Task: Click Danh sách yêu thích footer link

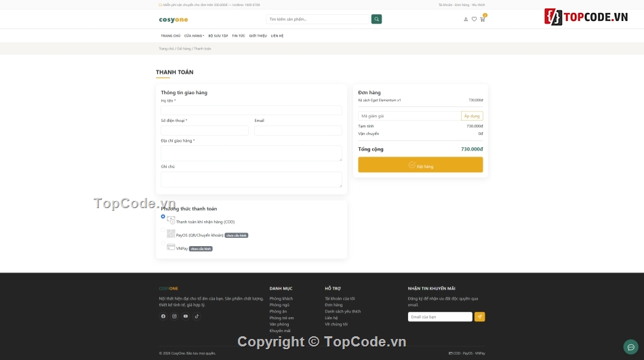Action: [342, 311]
